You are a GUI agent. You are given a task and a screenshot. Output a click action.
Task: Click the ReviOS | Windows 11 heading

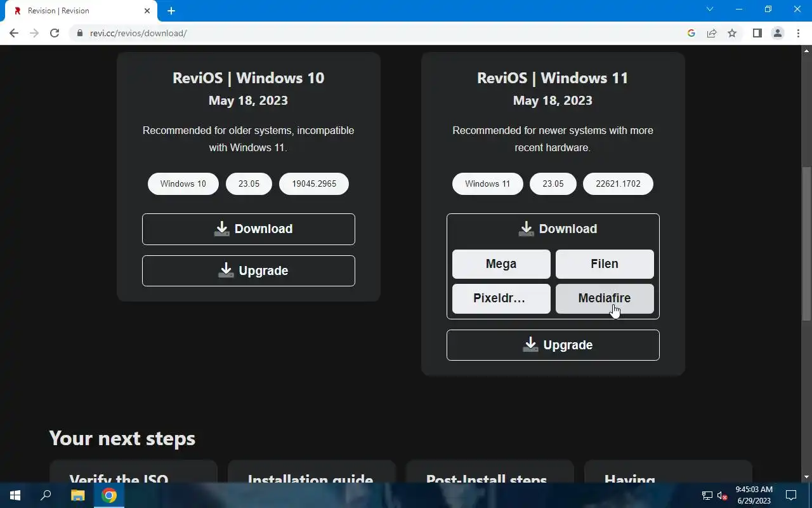pos(553,78)
